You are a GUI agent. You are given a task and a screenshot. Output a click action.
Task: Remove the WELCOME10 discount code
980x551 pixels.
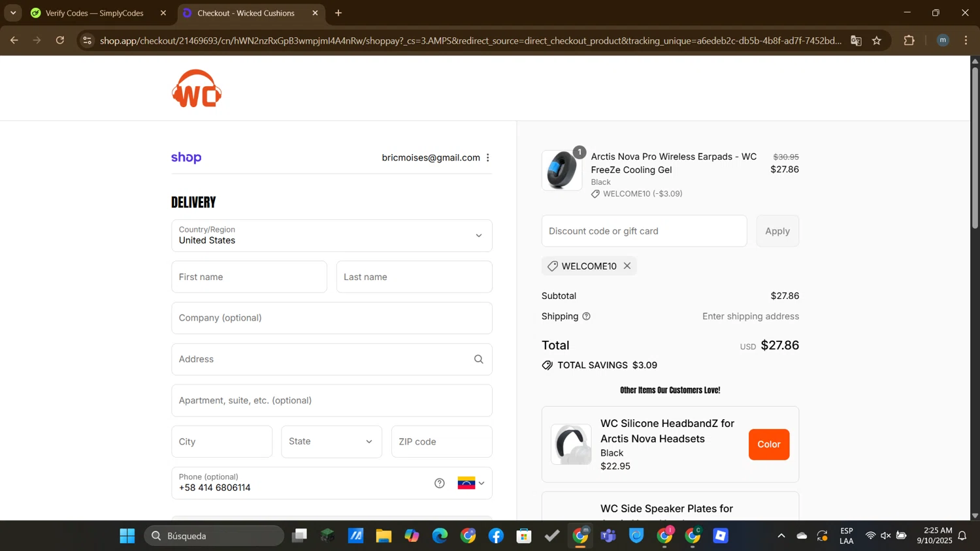[x=627, y=266]
